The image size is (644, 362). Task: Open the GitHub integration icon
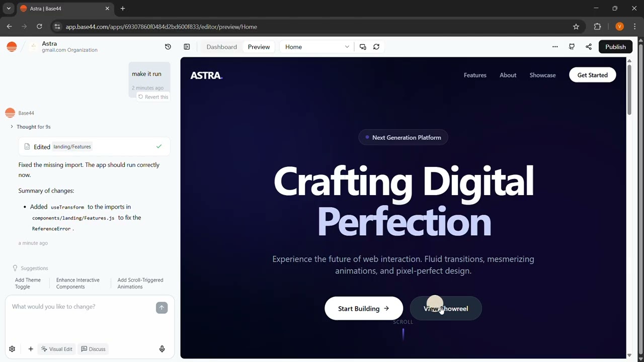(572, 47)
